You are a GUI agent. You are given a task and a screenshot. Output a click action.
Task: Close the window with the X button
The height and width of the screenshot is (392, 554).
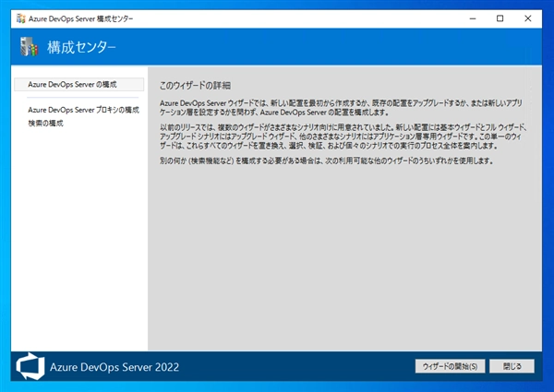pyautogui.click(x=527, y=18)
